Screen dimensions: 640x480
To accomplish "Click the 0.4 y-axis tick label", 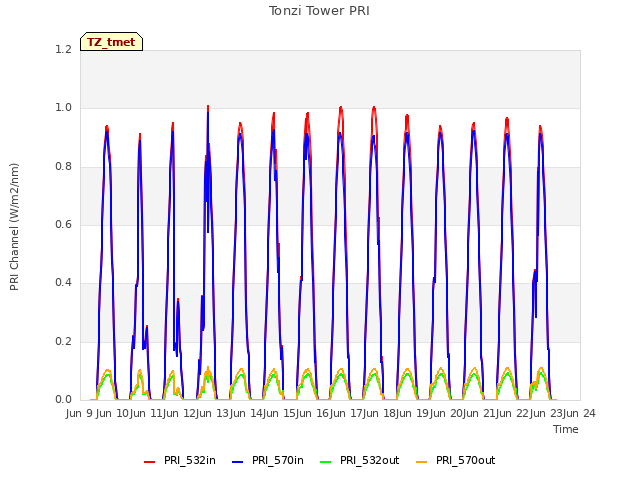I will tap(63, 282).
